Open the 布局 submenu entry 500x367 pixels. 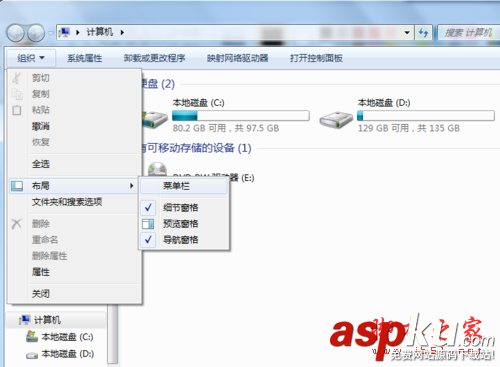[x=73, y=186]
